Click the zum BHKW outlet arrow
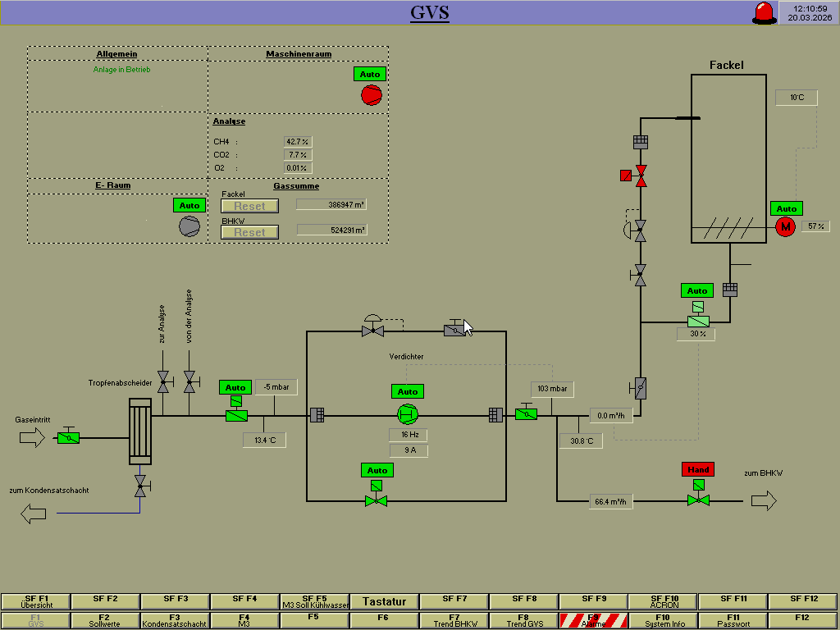 click(764, 501)
